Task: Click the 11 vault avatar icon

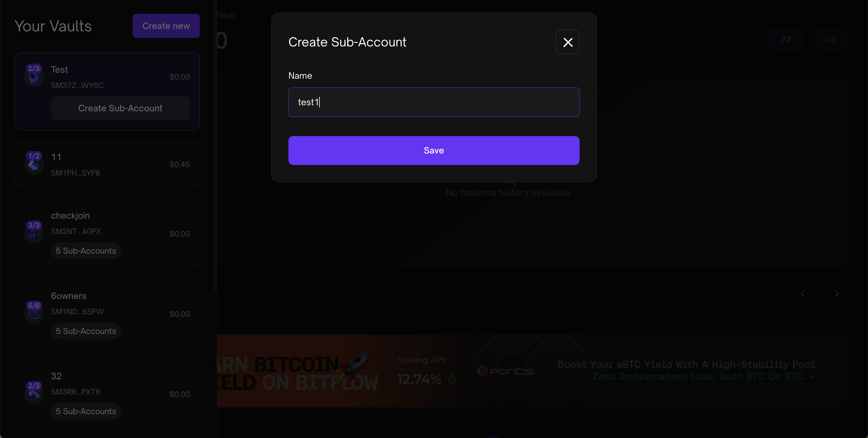Action: (34, 164)
